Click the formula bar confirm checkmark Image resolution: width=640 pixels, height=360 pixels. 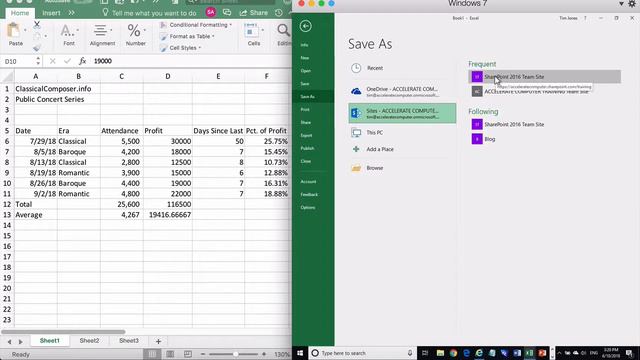tap(67, 61)
